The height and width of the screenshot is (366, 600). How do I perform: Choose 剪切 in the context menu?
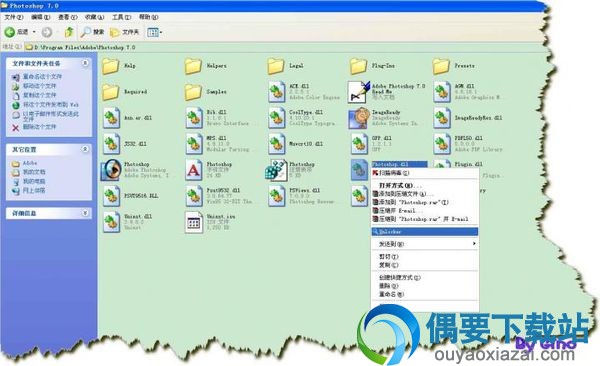coord(425,257)
